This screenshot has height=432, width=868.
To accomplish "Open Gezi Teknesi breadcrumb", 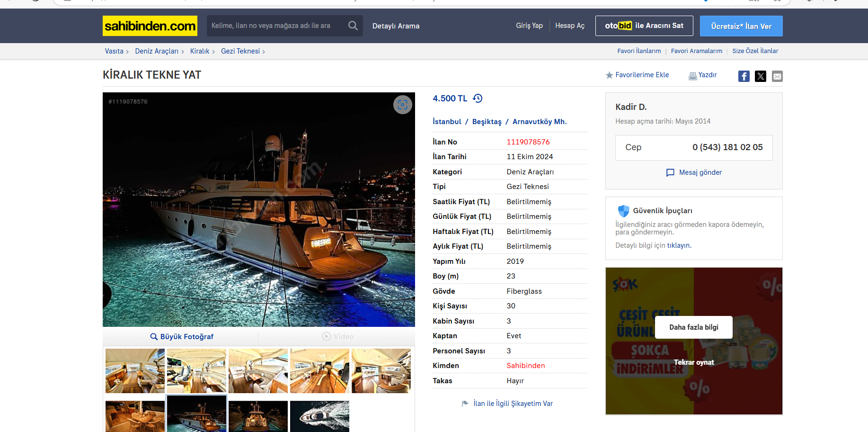I will [240, 51].
